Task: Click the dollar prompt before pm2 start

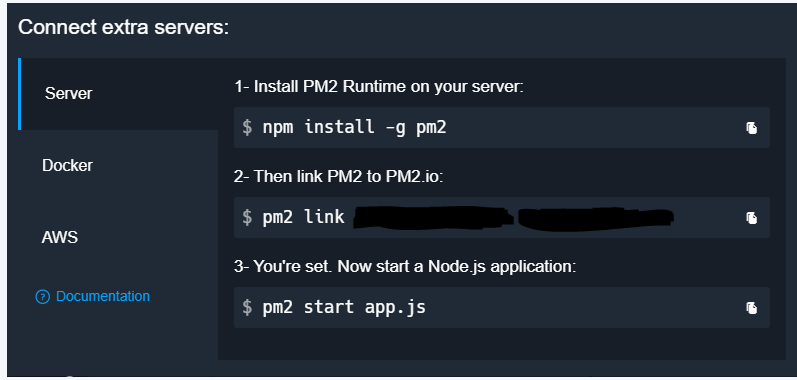Action: (247, 307)
